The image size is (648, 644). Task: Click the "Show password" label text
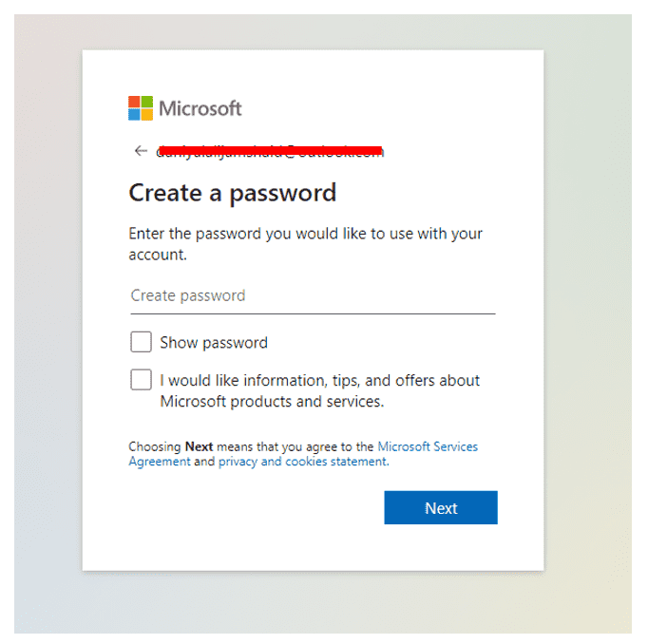click(214, 343)
